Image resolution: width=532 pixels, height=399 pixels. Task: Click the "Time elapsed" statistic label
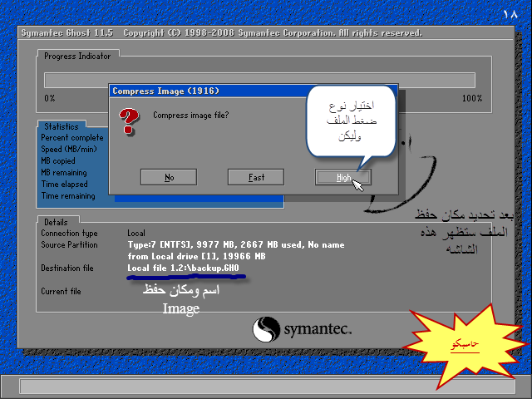click(x=64, y=184)
